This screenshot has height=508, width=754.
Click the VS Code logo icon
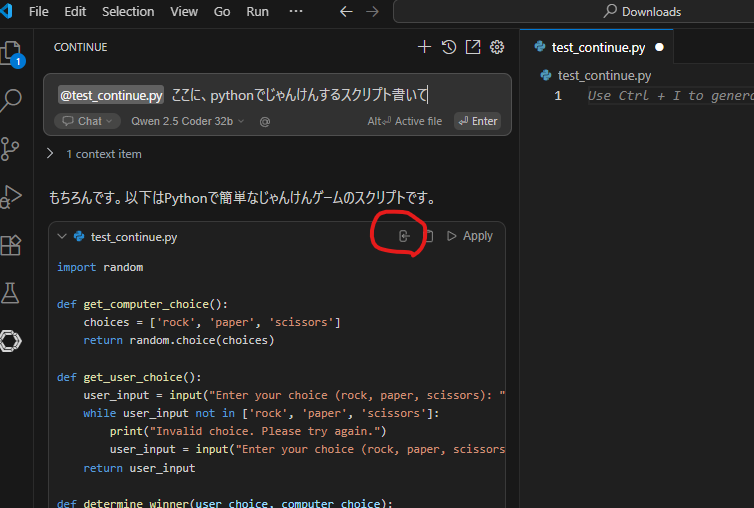(6, 11)
